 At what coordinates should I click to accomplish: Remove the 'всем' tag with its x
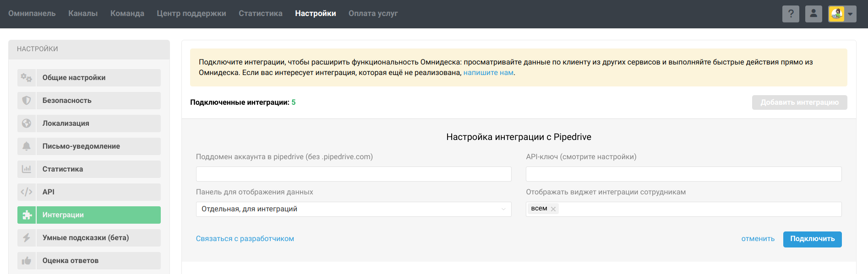(553, 209)
